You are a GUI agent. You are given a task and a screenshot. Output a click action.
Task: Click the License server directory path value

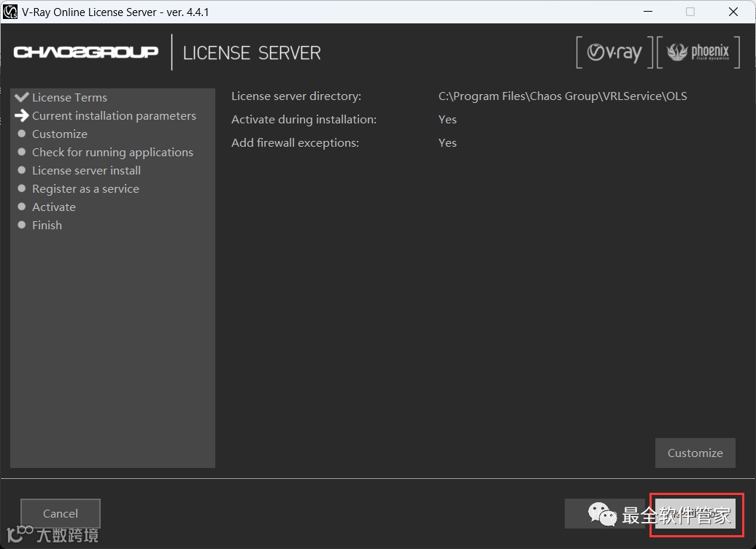pos(563,96)
